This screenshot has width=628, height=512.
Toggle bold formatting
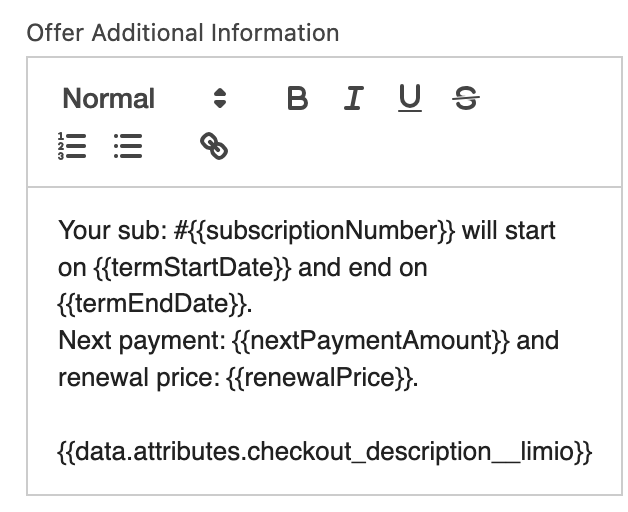pyautogui.click(x=297, y=98)
